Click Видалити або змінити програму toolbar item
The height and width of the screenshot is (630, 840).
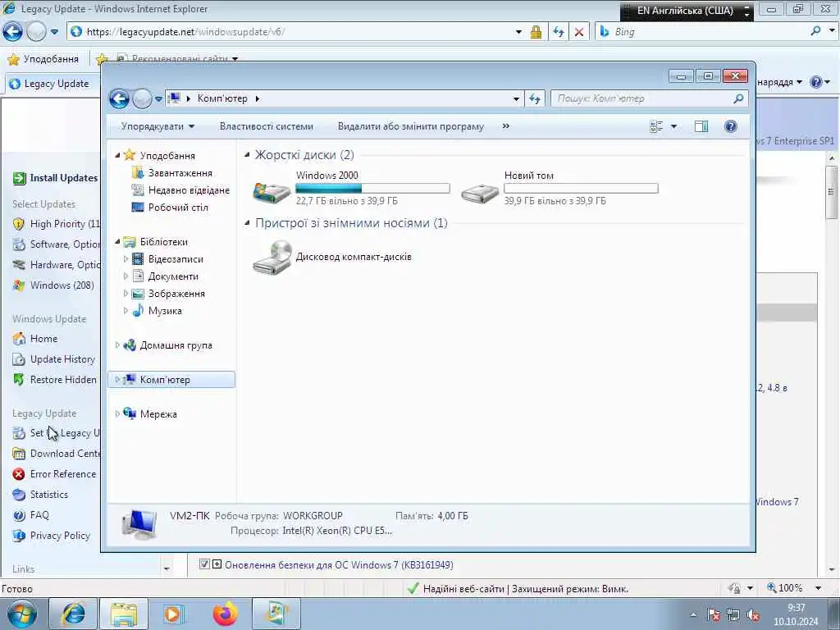click(x=410, y=126)
